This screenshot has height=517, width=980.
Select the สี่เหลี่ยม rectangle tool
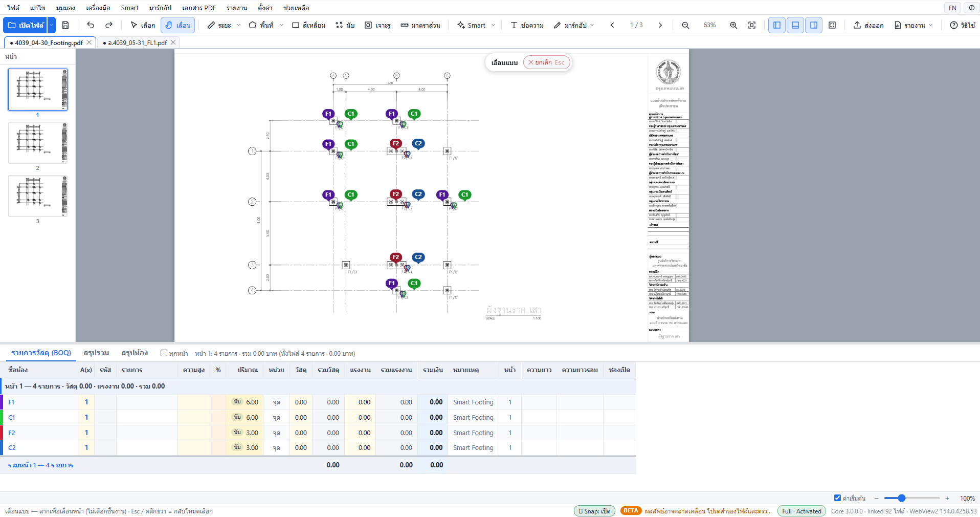308,25
